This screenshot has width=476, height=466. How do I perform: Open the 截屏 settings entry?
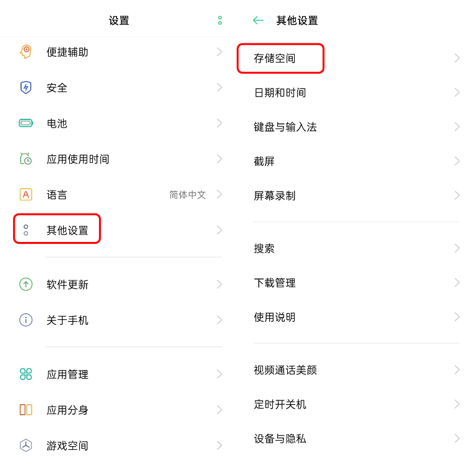tap(264, 162)
